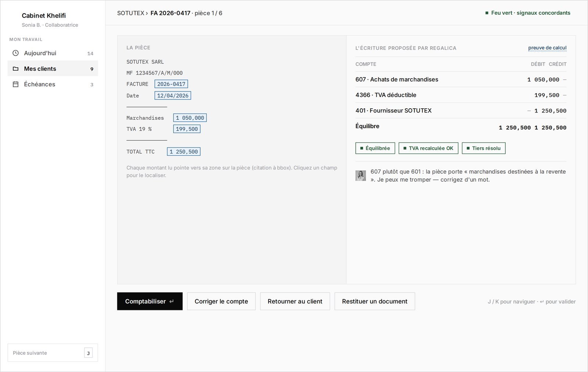Viewport: 588px width, 372px height.
Task: Click the Cabinet Khelifi name
Action: pos(44,15)
